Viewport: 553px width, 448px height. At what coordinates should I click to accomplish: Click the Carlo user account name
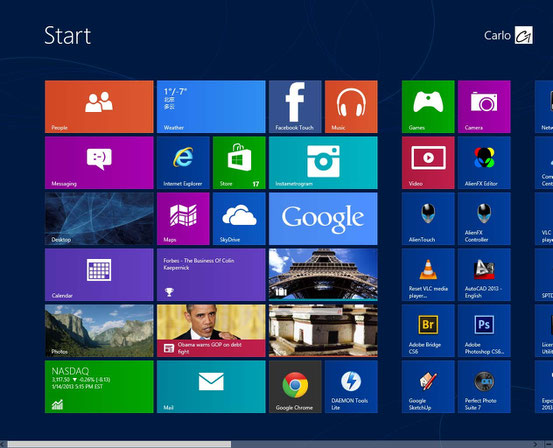coord(497,35)
